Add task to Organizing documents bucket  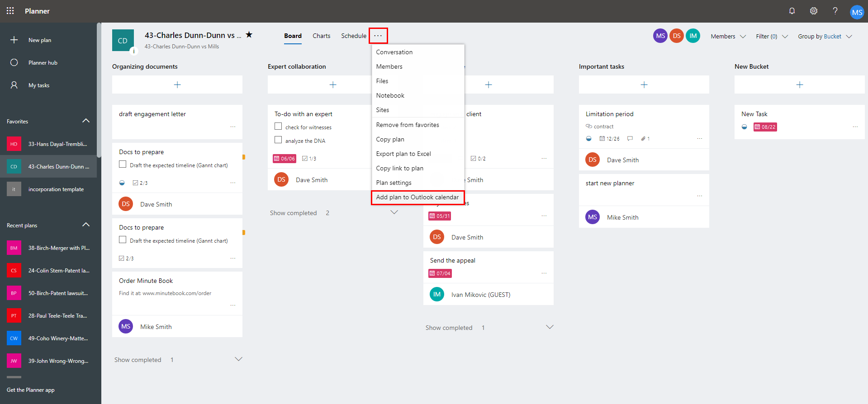[177, 85]
